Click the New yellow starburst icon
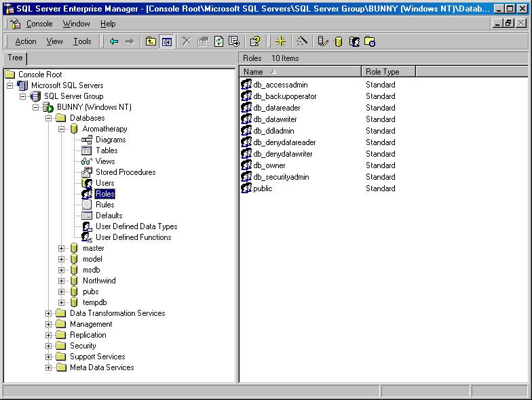 281,42
